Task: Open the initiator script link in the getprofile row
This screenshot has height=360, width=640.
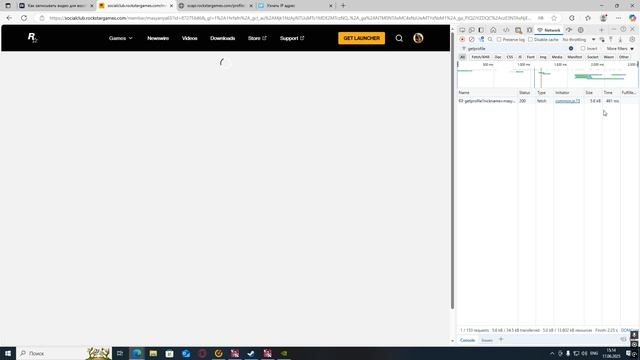Action: (567, 101)
